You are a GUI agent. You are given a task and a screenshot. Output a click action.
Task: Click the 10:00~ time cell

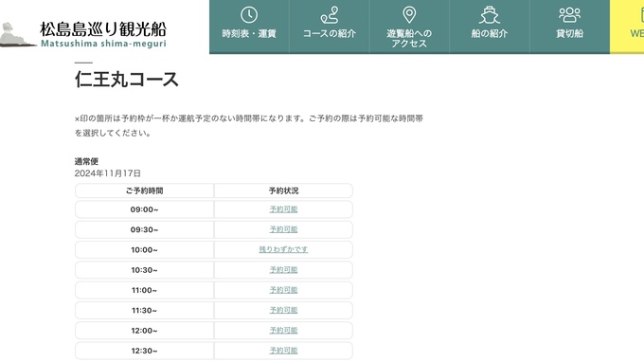pyautogui.click(x=144, y=249)
